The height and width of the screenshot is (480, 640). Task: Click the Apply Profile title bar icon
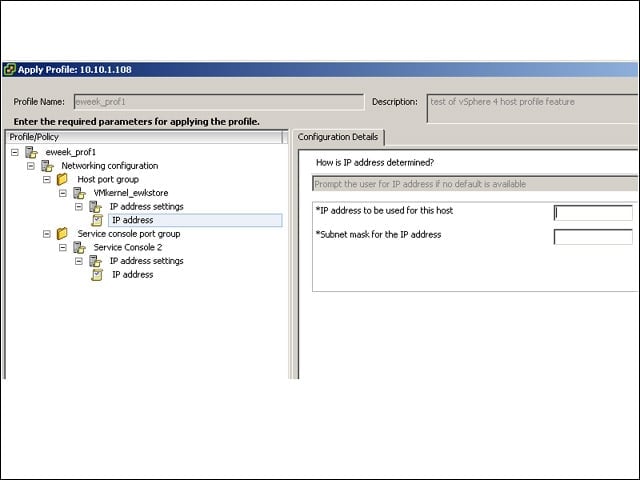point(9,69)
